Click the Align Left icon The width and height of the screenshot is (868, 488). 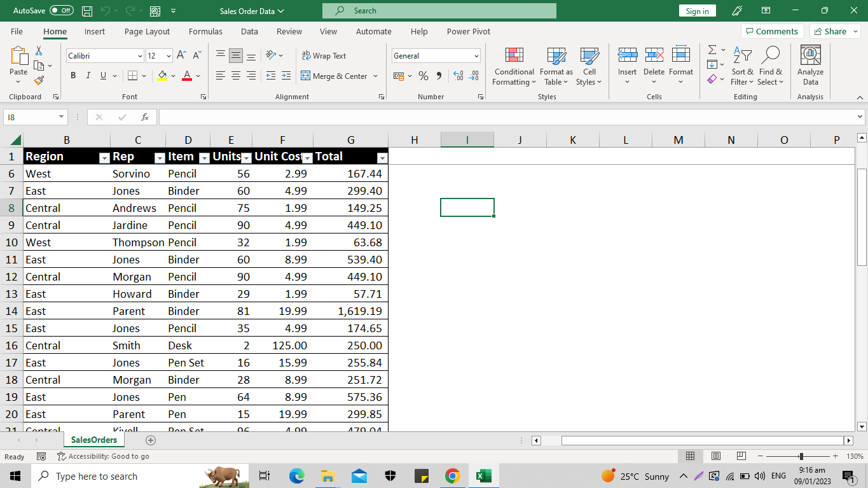pyautogui.click(x=221, y=76)
